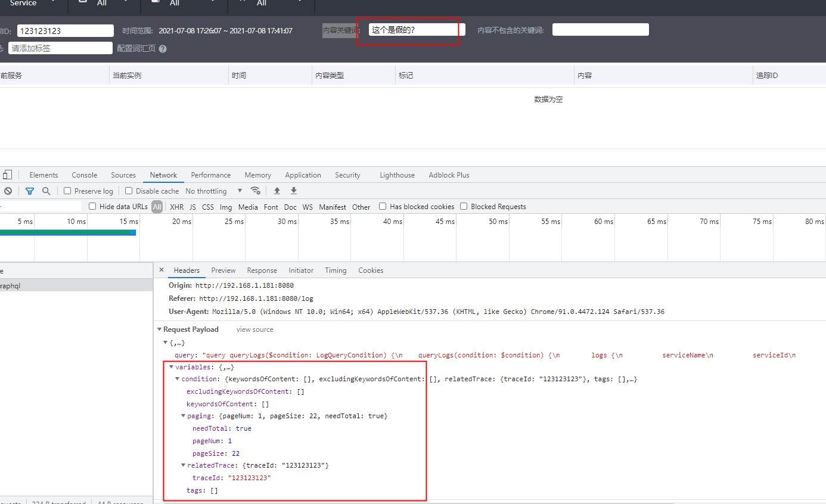Show the Cookies tab of the request
Viewport: 826px width, 504px height.
[x=371, y=270]
